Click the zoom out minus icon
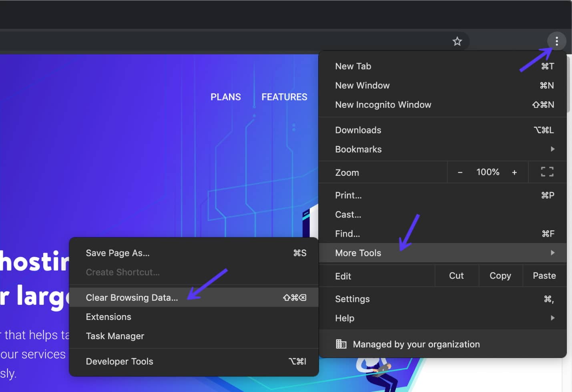Screen dimensions: 572x392 click(460, 172)
